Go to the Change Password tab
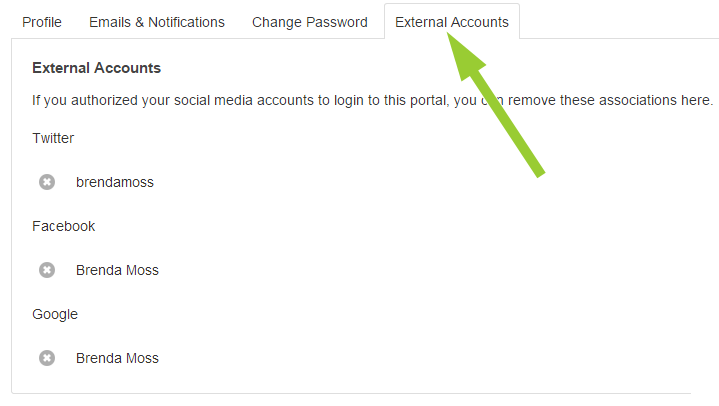Image resolution: width=719 pixels, height=406 pixels. click(310, 22)
